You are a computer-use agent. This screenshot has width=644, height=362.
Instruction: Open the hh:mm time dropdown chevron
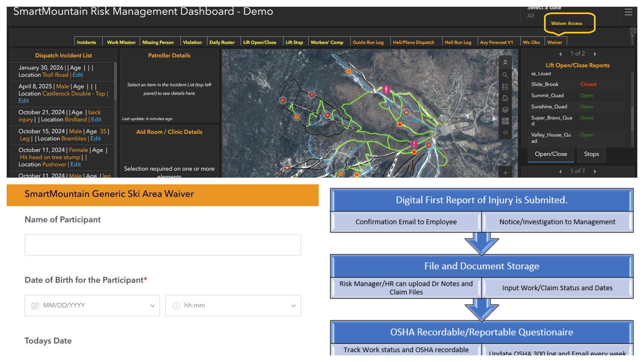coord(293,305)
